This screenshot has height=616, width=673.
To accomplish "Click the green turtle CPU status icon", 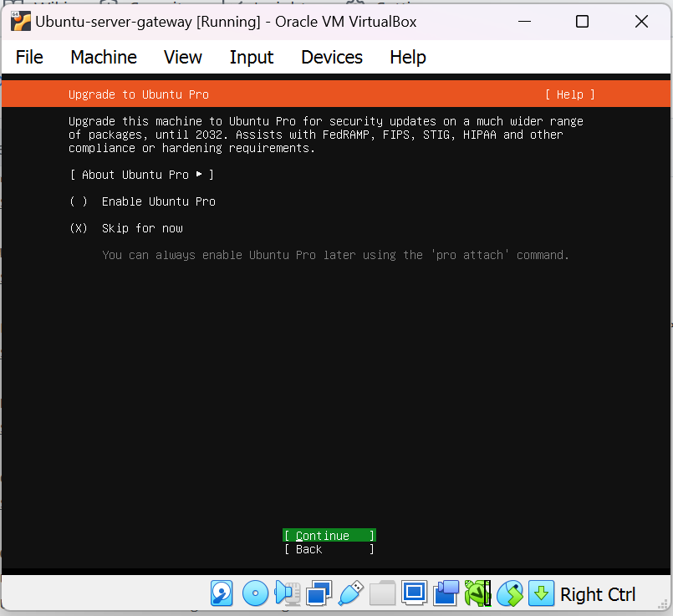I will (x=477, y=593).
